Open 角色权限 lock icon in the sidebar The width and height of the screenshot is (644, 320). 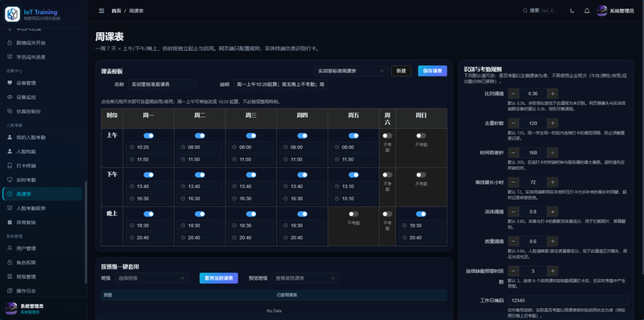click(10, 263)
